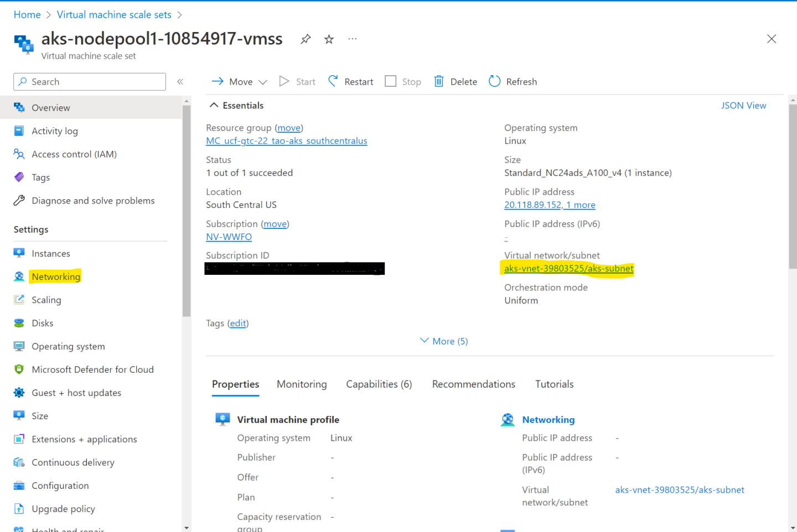Click the Delete trash icon
The image size is (797, 532).
click(439, 82)
